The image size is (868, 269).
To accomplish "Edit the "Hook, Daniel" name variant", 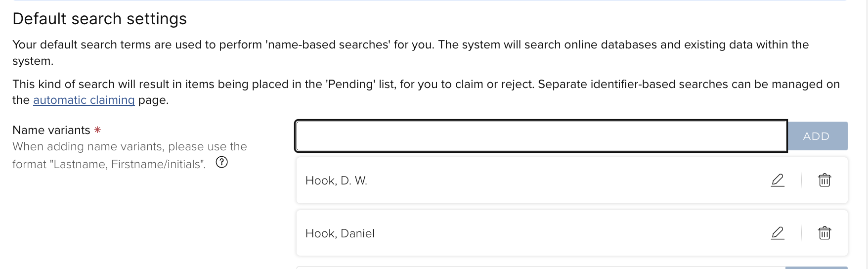I will point(778,233).
